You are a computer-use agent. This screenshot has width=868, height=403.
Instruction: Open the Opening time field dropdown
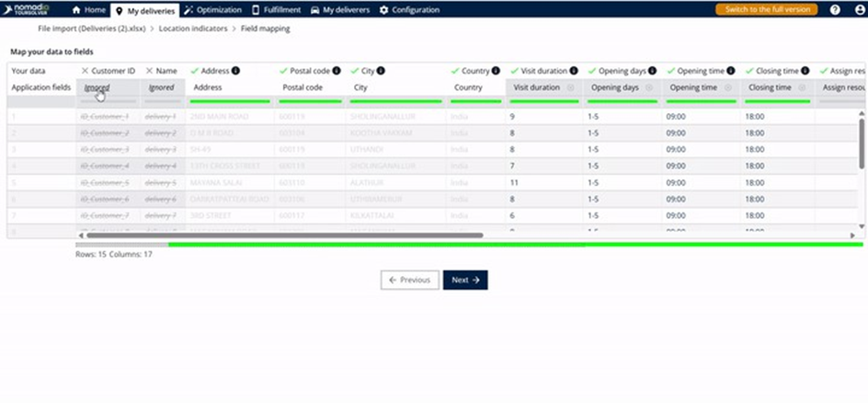[x=699, y=87]
